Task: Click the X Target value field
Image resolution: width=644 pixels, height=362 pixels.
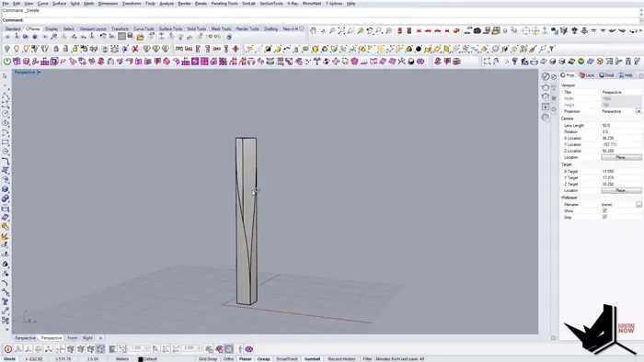Action: (x=621, y=172)
